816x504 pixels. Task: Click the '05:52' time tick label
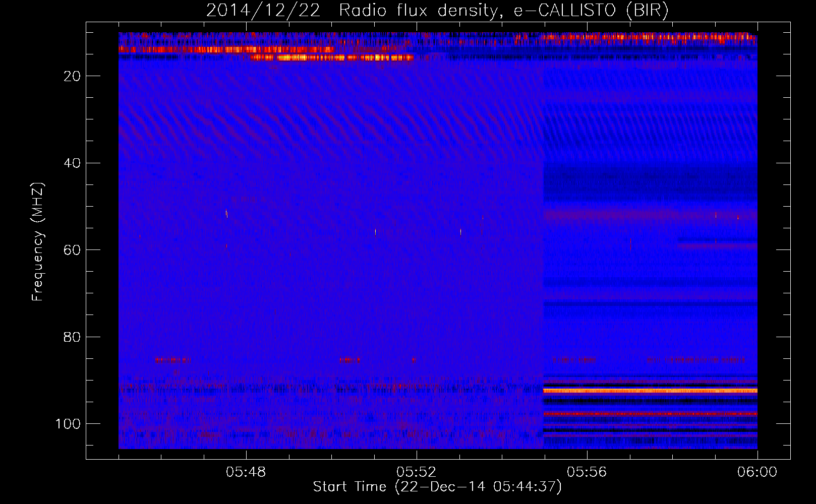417,472
